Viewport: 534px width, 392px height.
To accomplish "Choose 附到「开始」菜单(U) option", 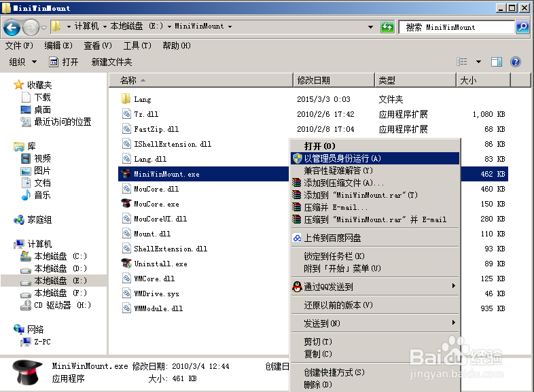I will tap(375, 268).
